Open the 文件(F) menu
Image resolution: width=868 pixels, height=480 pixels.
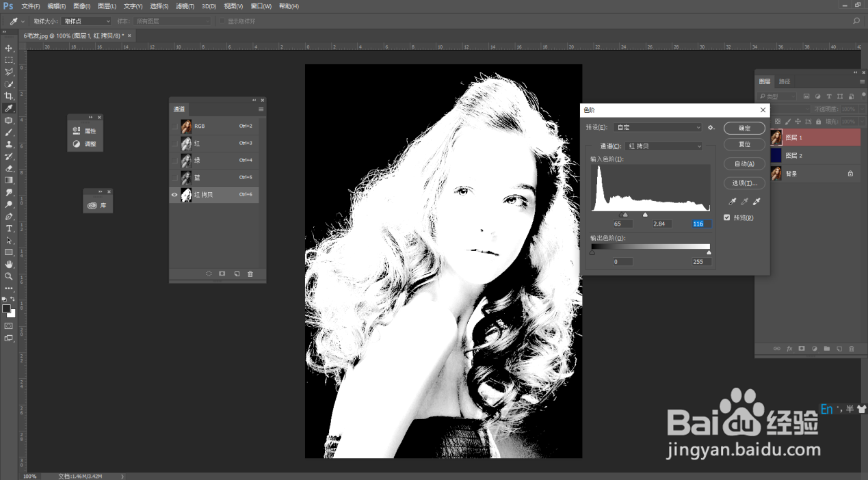[31, 6]
